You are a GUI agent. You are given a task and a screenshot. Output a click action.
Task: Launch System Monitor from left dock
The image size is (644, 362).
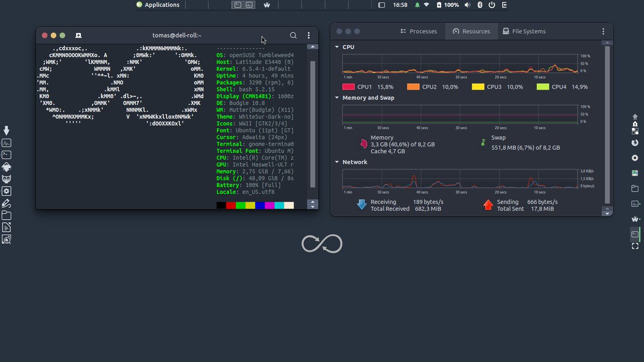click(7, 143)
